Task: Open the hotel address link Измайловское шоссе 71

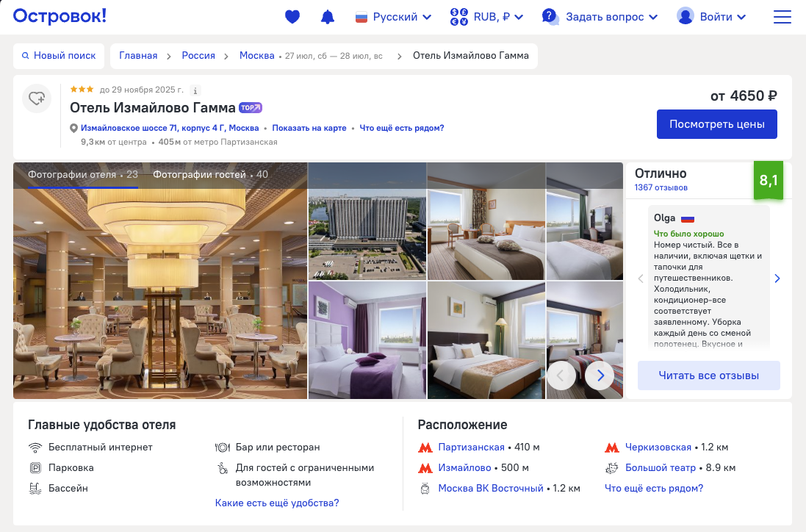Action: coord(170,128)
